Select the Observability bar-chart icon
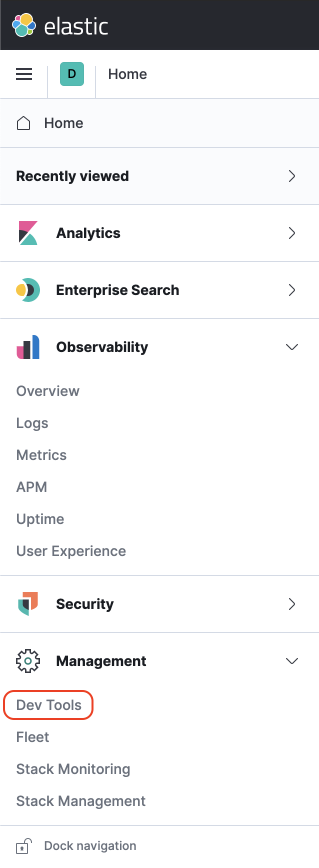 [27, 347]
